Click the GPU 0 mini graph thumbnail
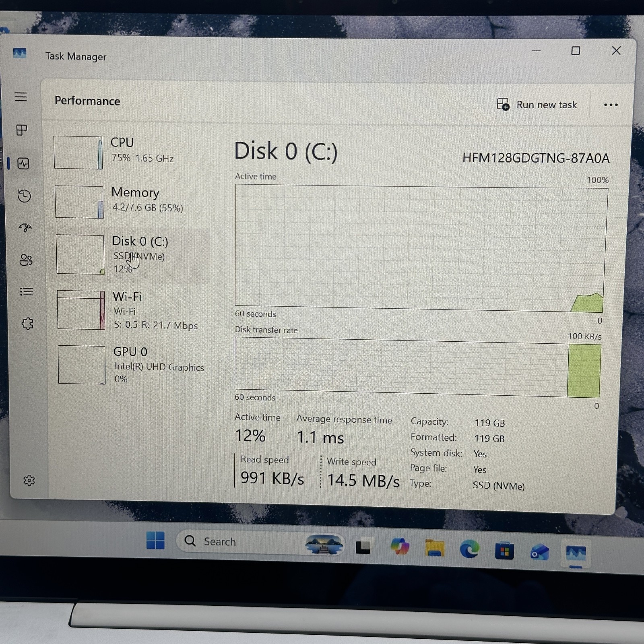The image size is (644, 644). tap(82, 365)
